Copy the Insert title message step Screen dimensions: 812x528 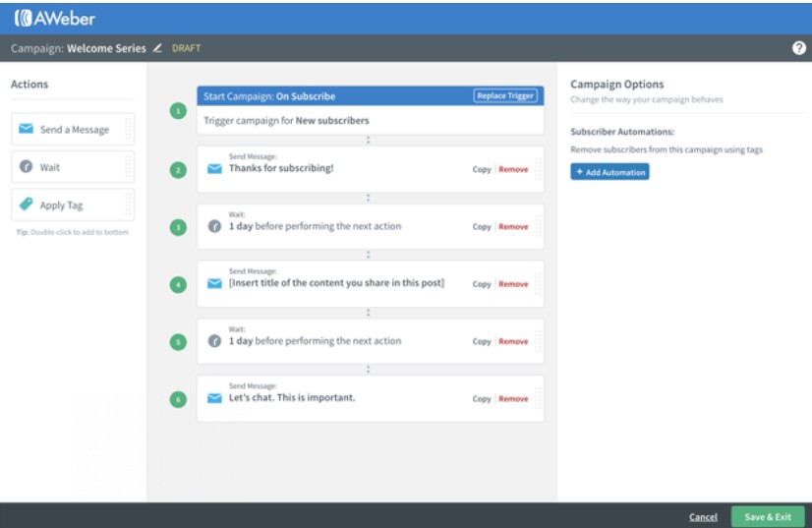(481, 284)
